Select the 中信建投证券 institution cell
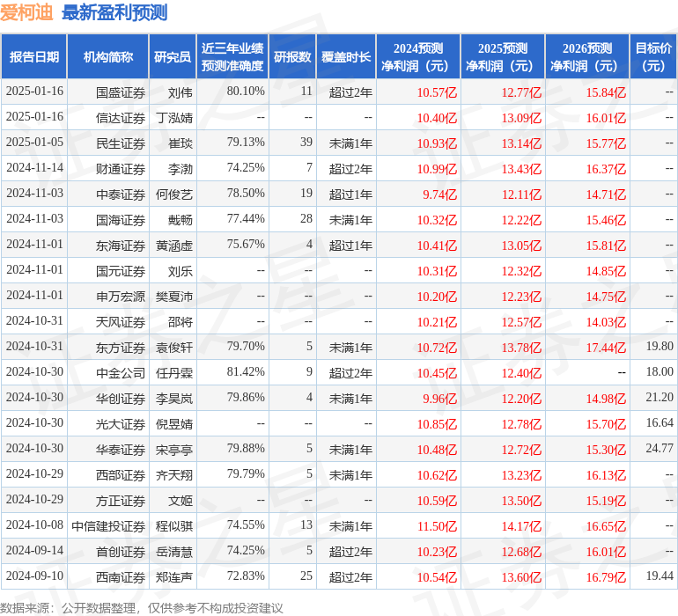The height and width of the screenshot is (616, 678). click(x=108, y=526)
